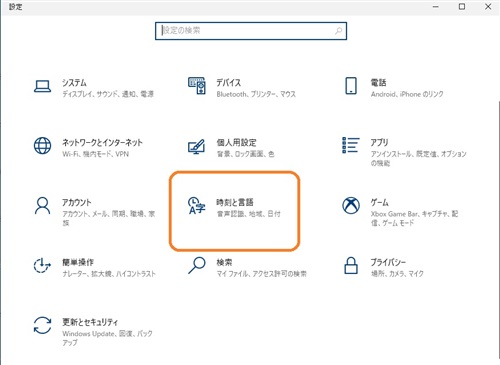
Task: Click the magnifier icon in the search box
Action: coord(338,31)
